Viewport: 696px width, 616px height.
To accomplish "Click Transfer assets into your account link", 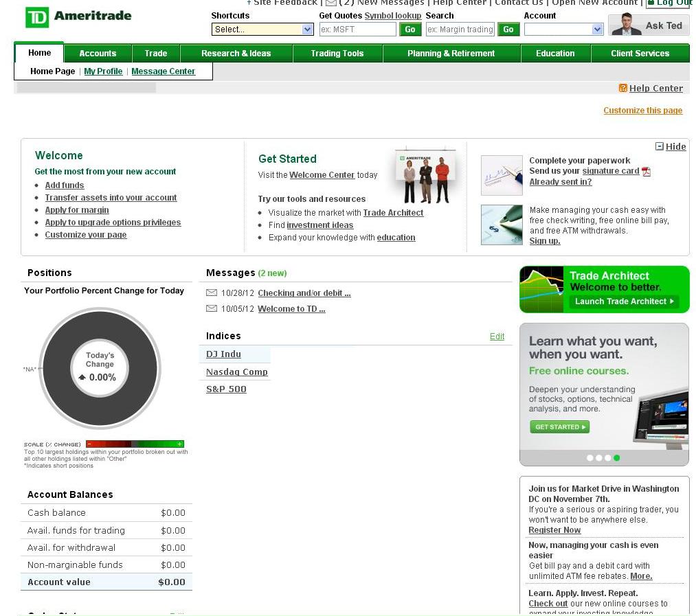I will [111, 198].
